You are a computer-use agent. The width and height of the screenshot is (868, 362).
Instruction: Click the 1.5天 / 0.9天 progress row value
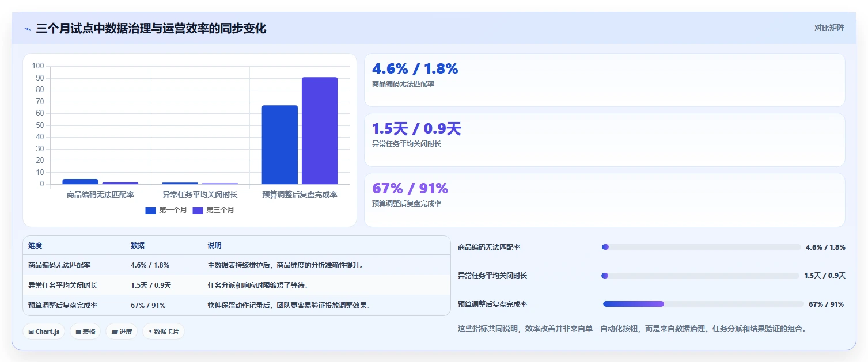coord(825,276)
